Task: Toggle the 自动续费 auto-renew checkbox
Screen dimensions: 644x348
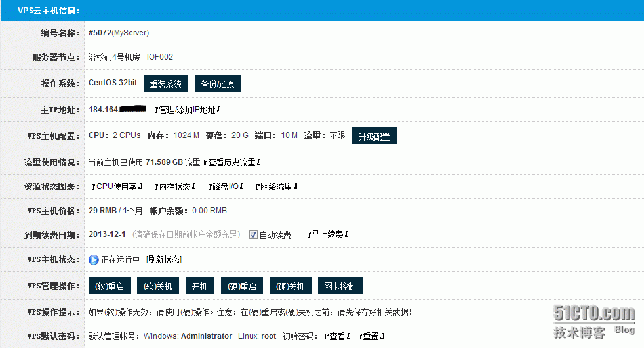Action: coord(253,235)
